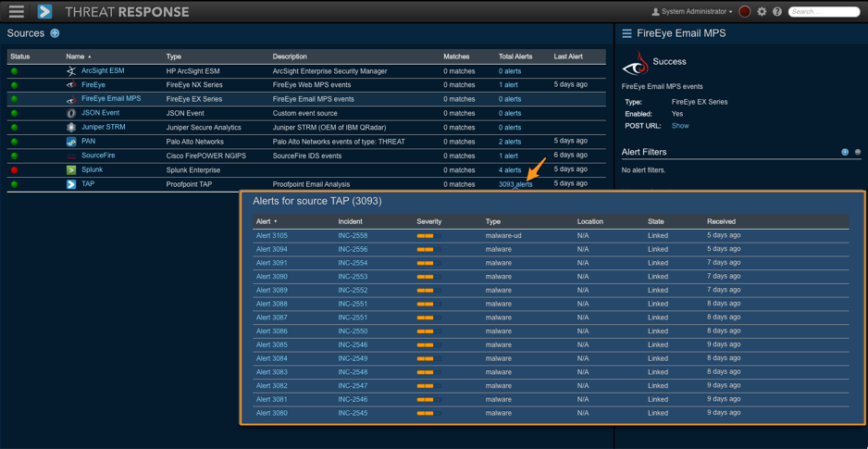Open the Juniper STRM source link
Viewport: 868px width, 449px height.
click(104, 127)
